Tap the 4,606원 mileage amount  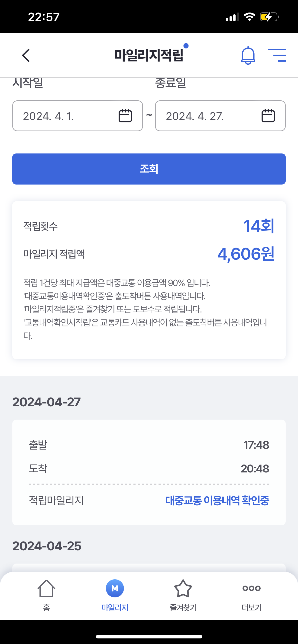tap(246, 254)
